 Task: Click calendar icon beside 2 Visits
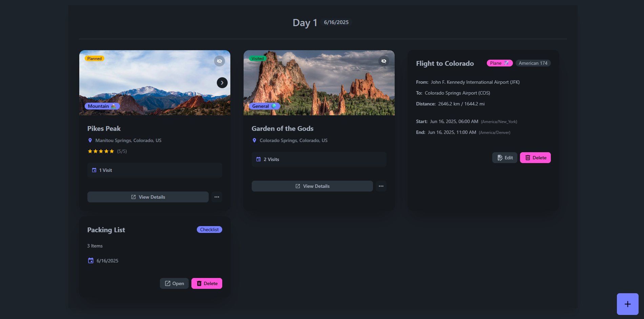pyautogui.click(x=258, y=159)
